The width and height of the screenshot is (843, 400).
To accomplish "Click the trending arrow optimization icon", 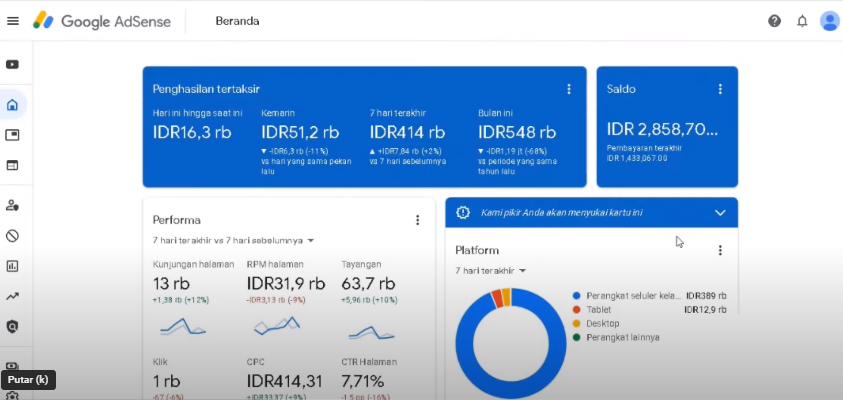I will click(13, 296).
